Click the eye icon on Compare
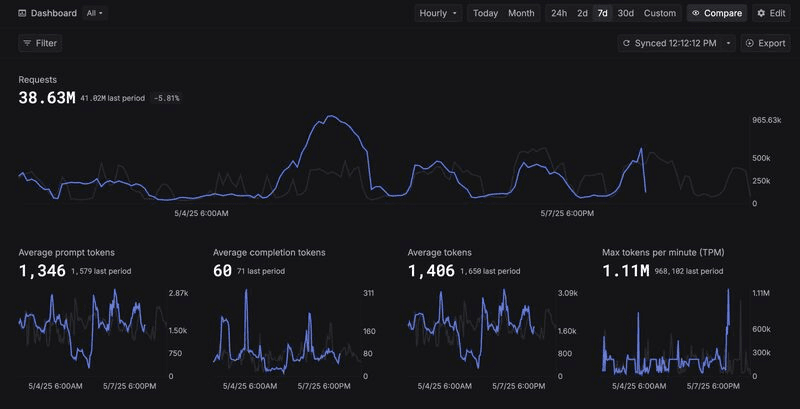 pyautogui.click(x=696, y=13)
